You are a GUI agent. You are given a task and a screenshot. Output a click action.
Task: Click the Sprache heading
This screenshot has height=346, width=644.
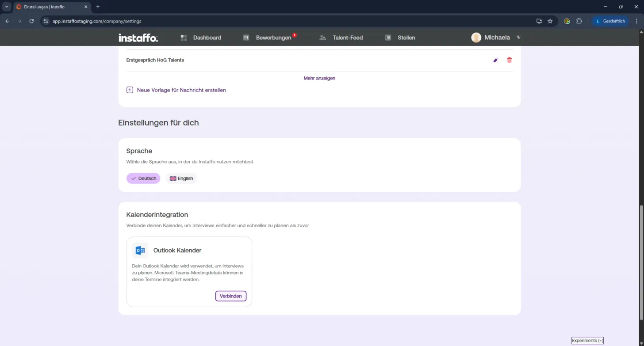pyautogui.click(x=139, y=151)
